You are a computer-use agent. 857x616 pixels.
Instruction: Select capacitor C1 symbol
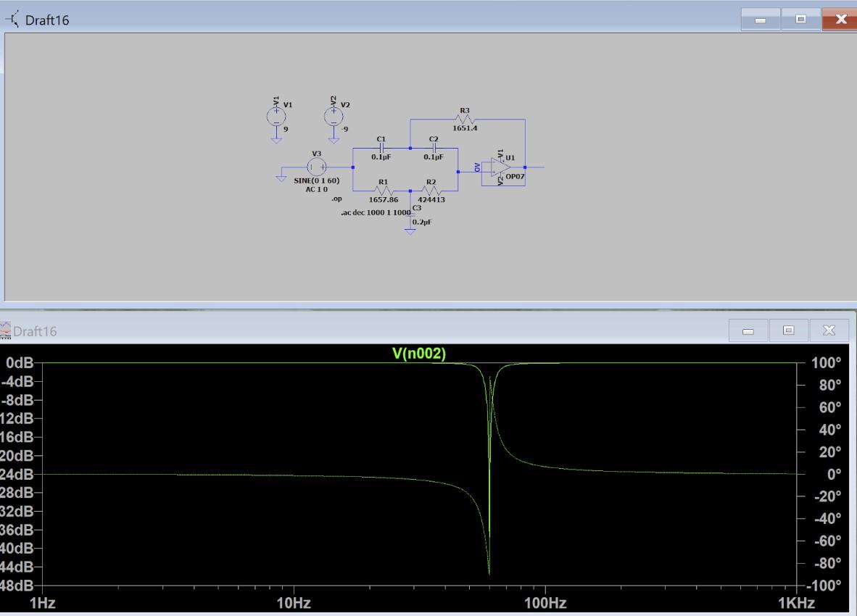[x=381, y=148]
